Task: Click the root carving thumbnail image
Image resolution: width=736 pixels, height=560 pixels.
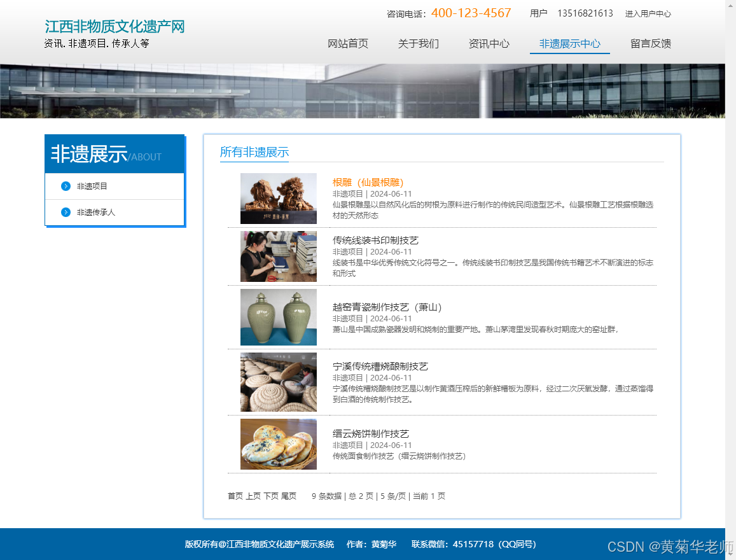Action: point(278,199)
